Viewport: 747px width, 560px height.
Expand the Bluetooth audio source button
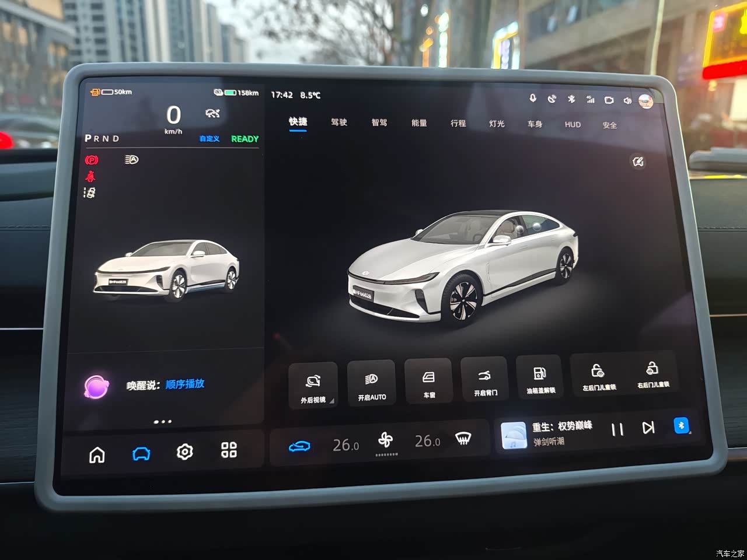(x=682, y=426)
